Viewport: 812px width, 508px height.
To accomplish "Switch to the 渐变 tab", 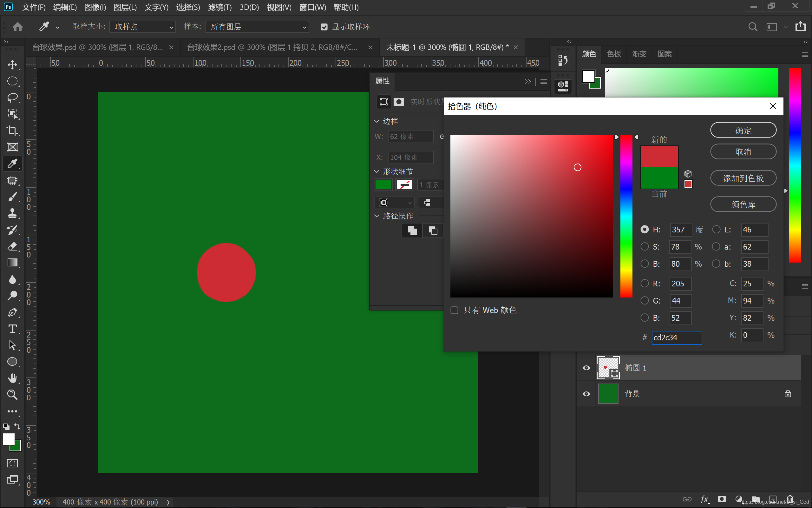I will point(639,54).
